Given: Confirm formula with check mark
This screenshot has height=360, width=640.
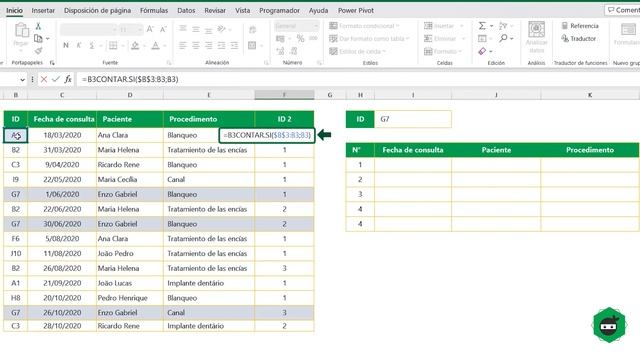Looking at the screenshot, I should tap(56, 79).
